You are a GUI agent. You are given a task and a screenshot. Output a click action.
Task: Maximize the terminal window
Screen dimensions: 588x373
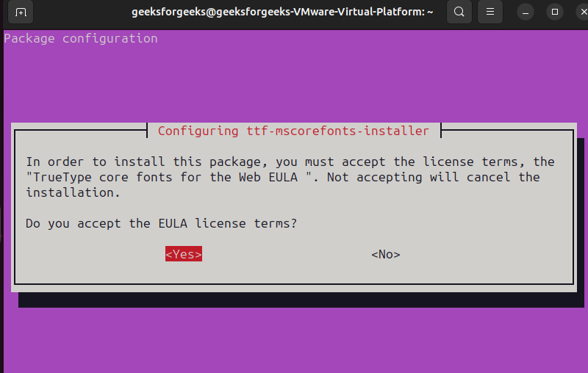[553, 12]
